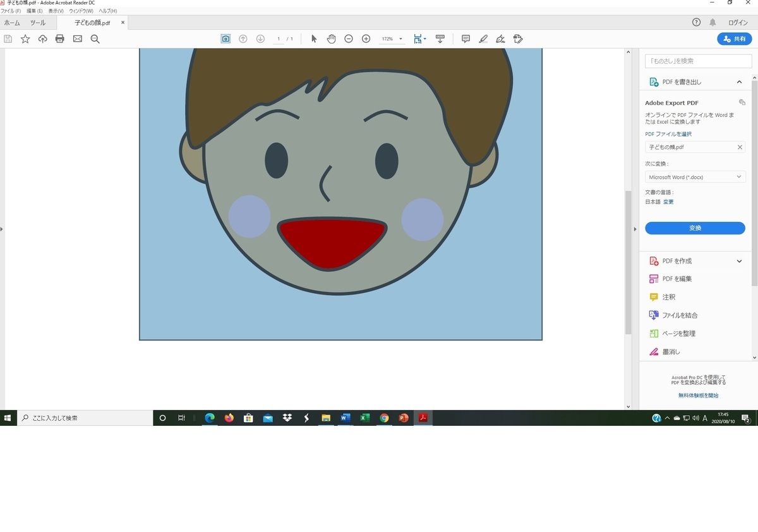
Task: Open Word from the taskbar
Action: [x=345, y=418]
